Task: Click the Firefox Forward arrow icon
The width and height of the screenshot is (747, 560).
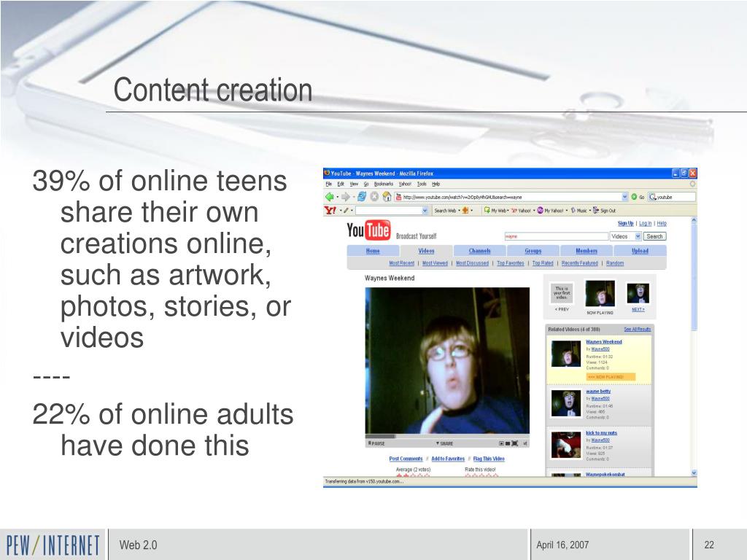Action: (x=345, y=197)
